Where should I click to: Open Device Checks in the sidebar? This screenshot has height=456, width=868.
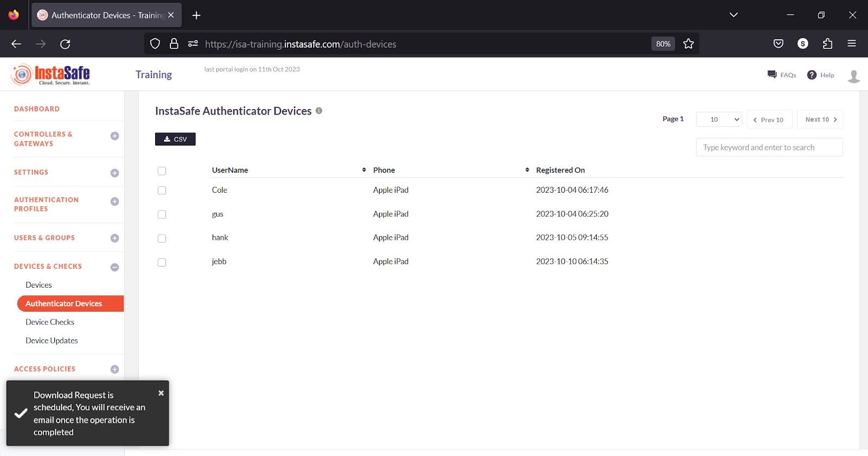point(50,322)
